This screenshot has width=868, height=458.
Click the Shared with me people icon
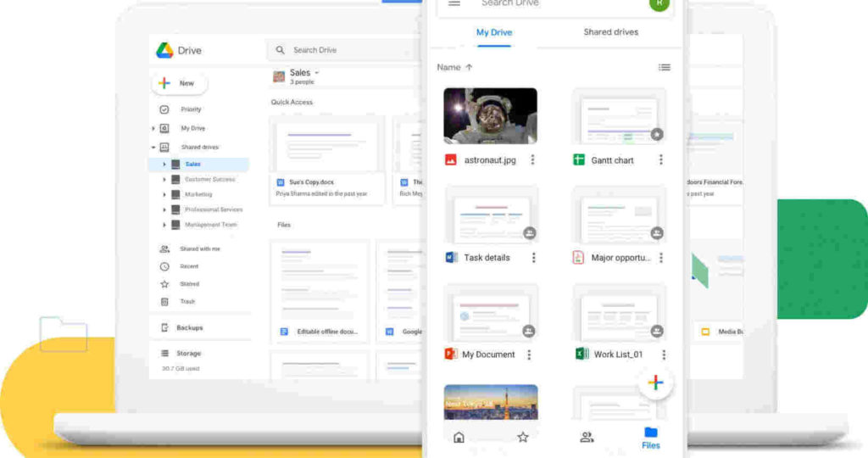pos(164,249)
